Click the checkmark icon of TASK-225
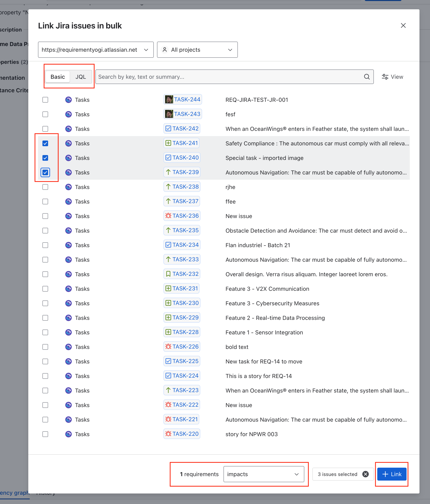This screenshot has height=504, width=430. [x=168, y=361]
